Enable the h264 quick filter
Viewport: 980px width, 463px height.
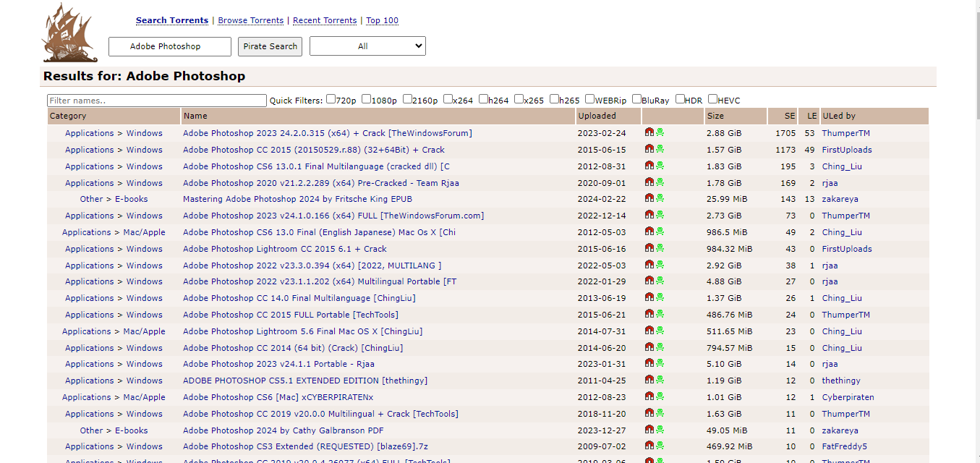click(483, 99)
